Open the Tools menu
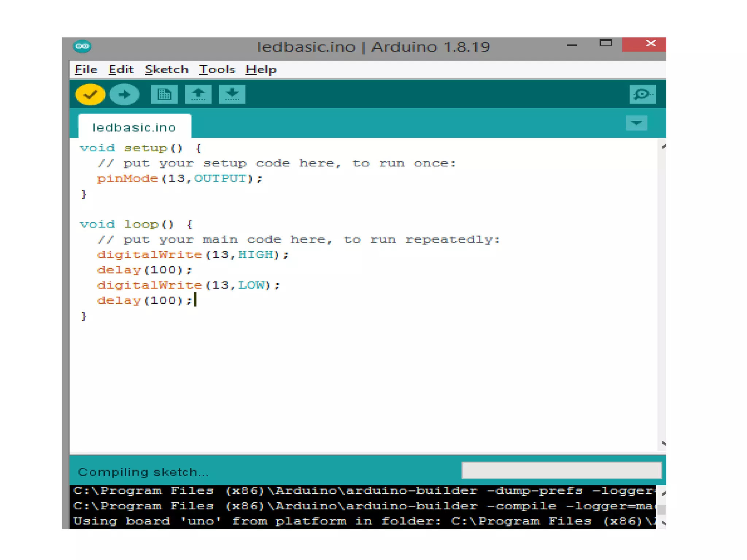The image size is (747, 560). [x=217, y=70]
